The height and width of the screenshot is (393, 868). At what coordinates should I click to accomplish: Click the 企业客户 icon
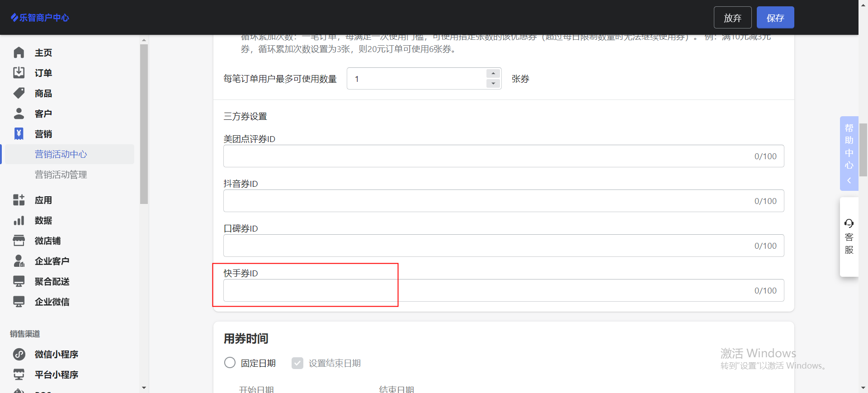[x=19, y=261]
